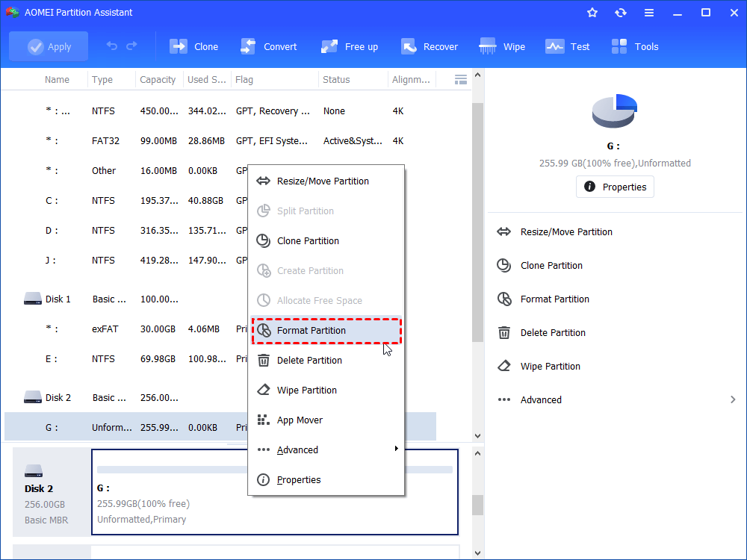The height and width of the screenshot is (560, 747).
Task: Click the Format Partition icon in right panel
Action: click(x=504, y=299)
